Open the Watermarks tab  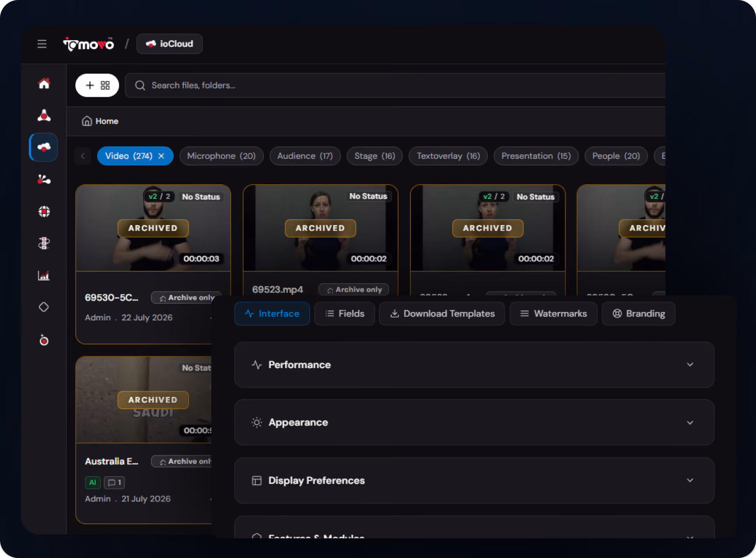553,314
